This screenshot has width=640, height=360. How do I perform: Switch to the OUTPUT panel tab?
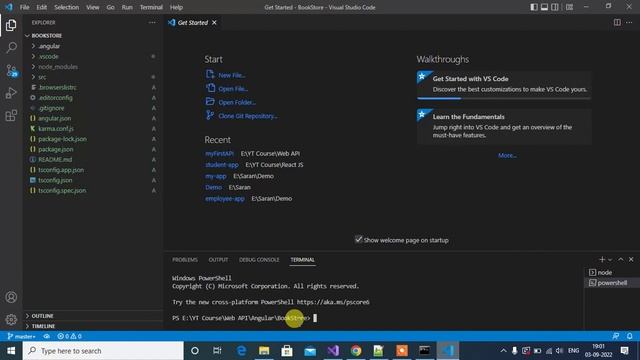tap(218, 260)
